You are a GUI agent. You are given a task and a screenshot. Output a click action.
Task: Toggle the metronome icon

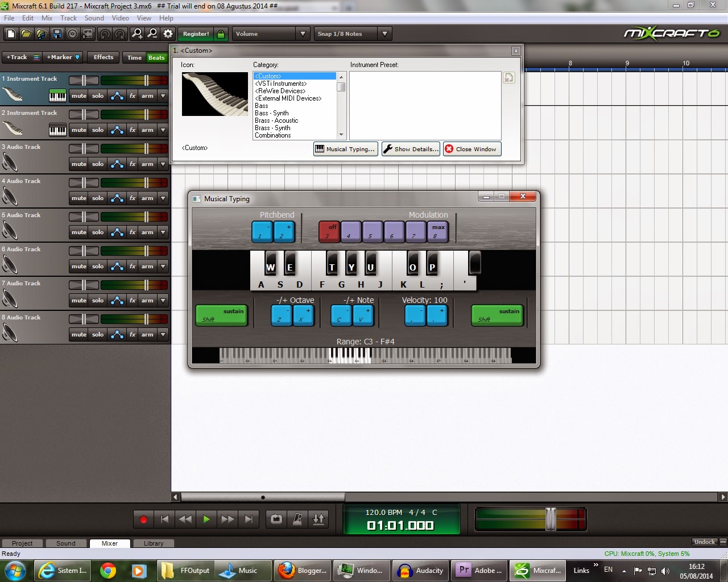tap(297, 519)
